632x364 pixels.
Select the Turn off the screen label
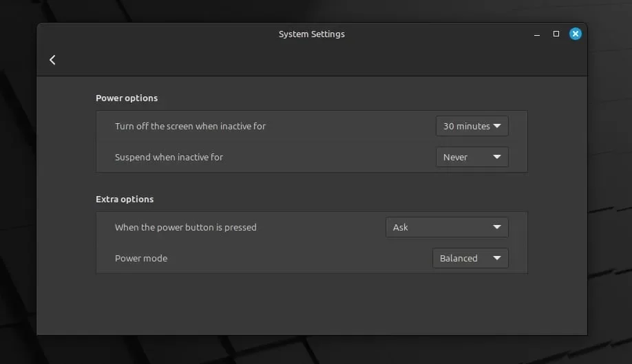[190, 126]
